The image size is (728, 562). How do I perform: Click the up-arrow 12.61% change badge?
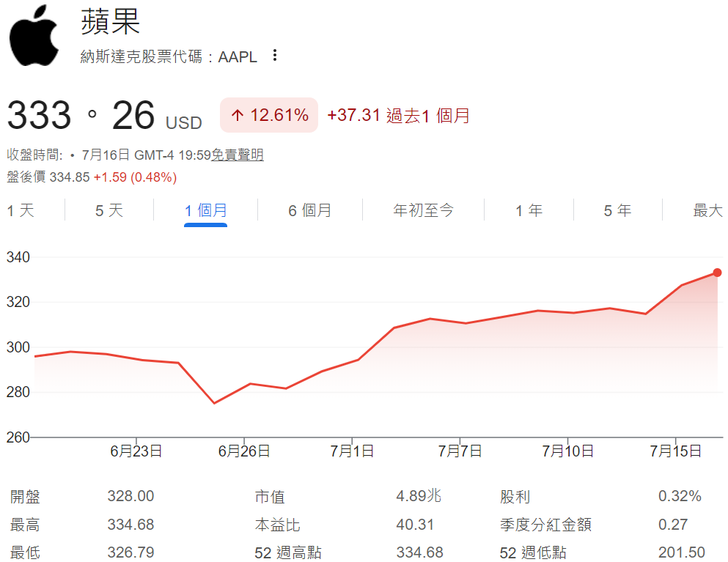[x=269, y=115]
